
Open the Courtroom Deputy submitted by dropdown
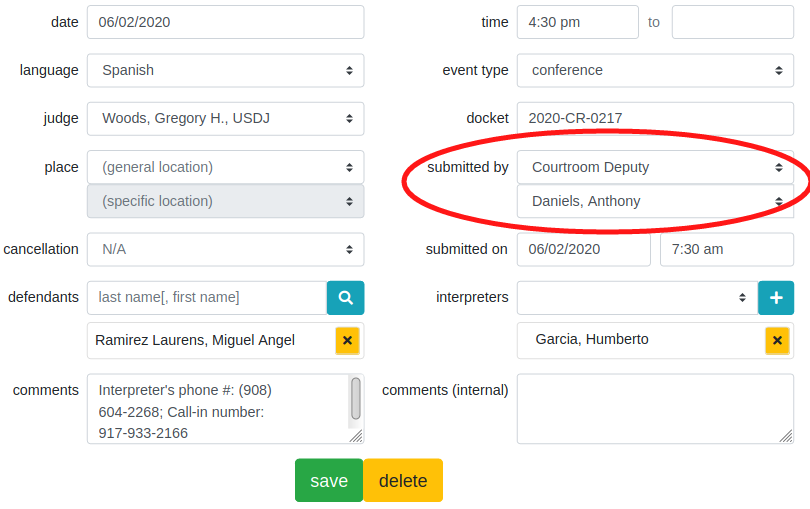pos(655,167)
